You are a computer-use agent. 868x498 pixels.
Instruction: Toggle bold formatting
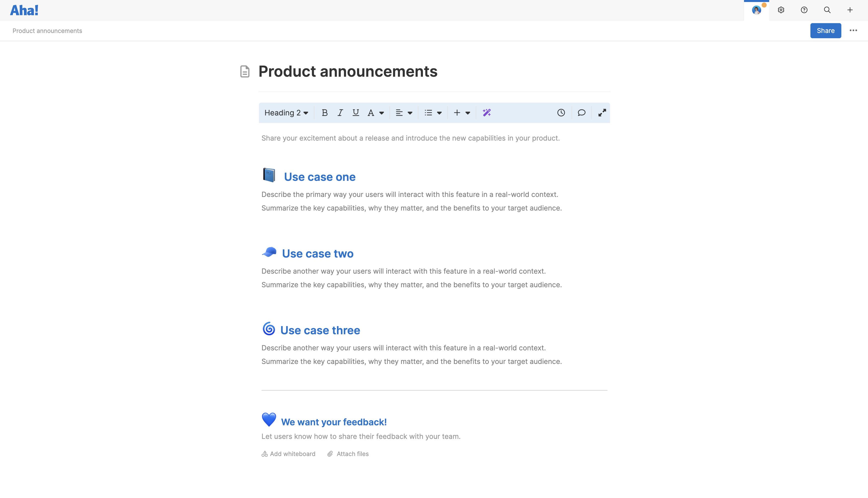click(324, 112)
